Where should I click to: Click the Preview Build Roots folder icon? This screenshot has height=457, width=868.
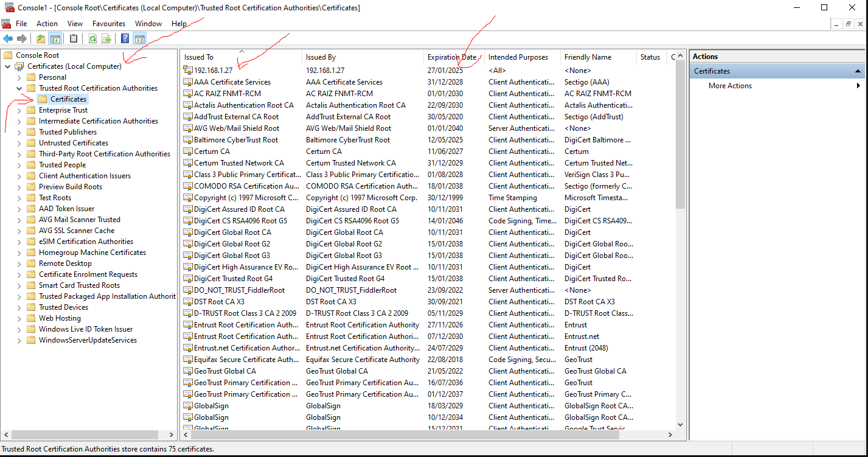(31, 187)
